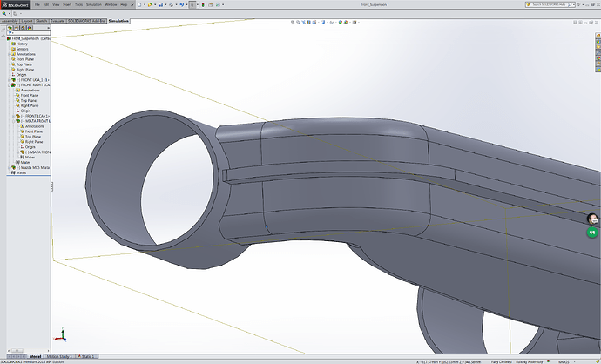
Task: Select the History tree item
Action: tap(23, 44)
